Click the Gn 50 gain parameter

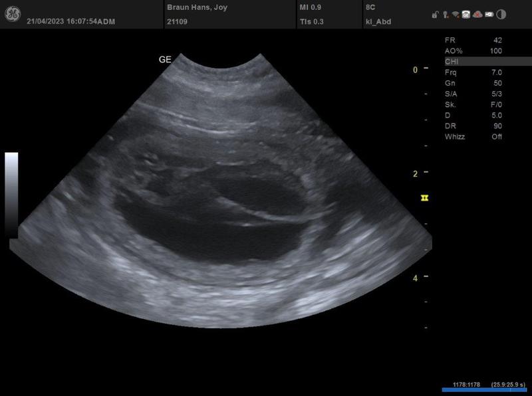pyautogui.click(x=473, y=83)
